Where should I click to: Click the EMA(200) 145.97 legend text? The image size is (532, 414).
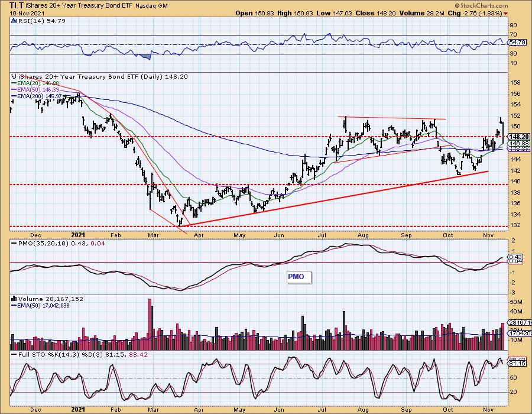coord(40,96)
